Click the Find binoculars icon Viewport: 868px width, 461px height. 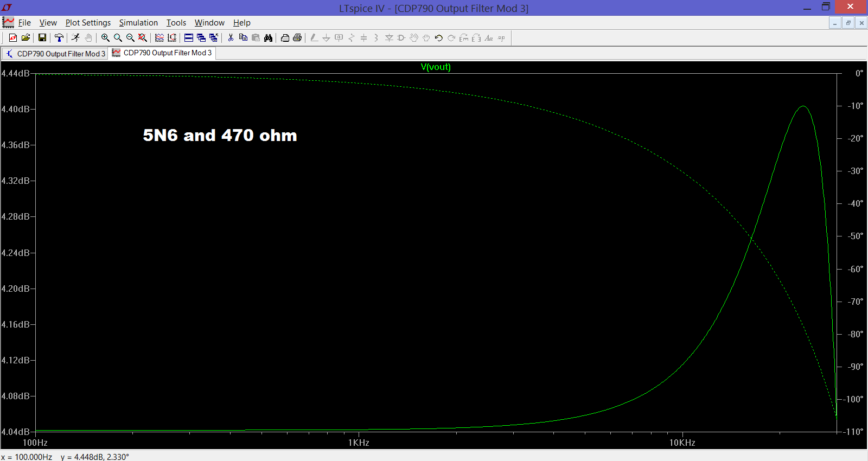pyautogui.click(x=268, y=37)
